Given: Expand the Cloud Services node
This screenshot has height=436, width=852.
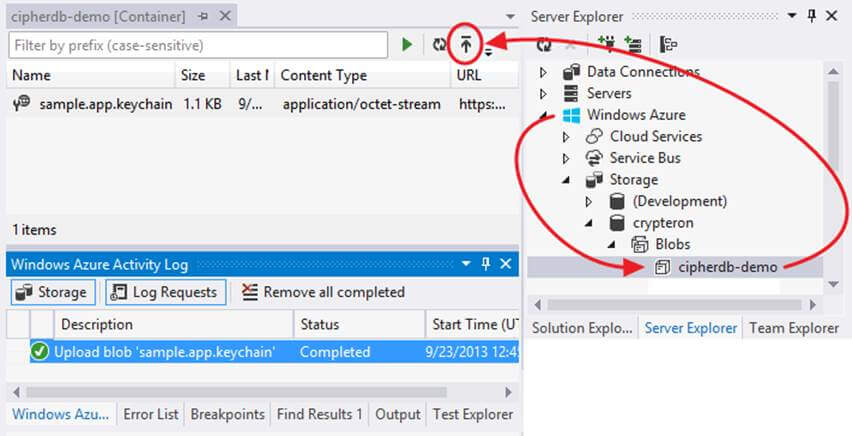Looking at the screenshot, I should pyautogui.click(x=566, y=137).
